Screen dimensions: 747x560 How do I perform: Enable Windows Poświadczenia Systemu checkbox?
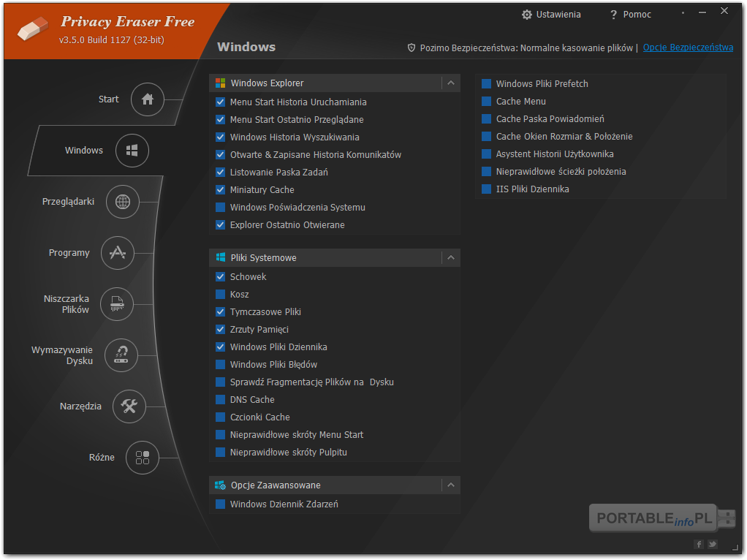[220, 208]
